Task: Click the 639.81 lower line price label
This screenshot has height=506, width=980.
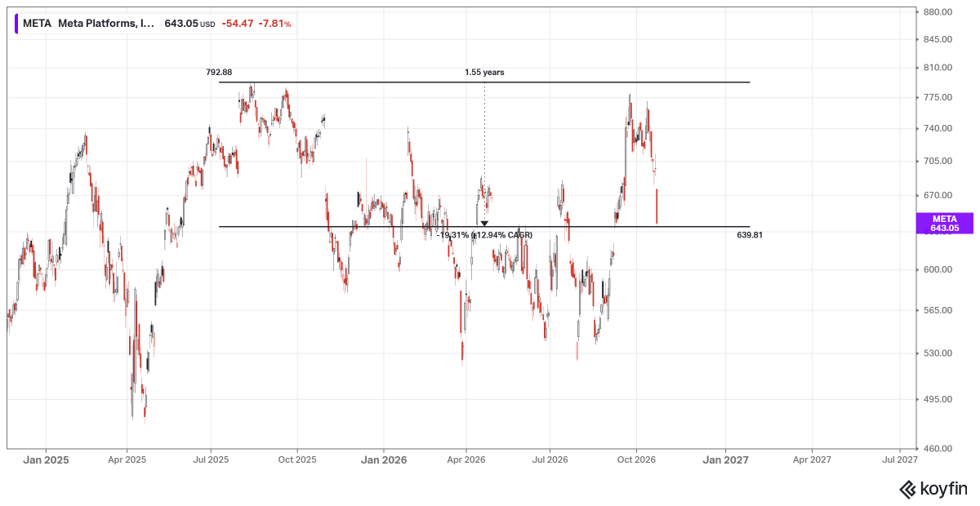Action: click(x=749, y=235)
